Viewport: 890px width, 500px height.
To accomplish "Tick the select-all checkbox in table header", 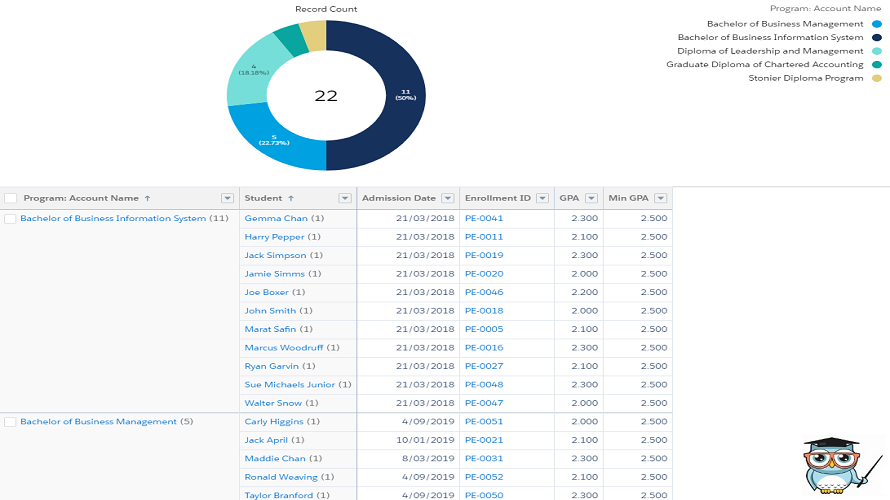I will (x=11, y=198).
